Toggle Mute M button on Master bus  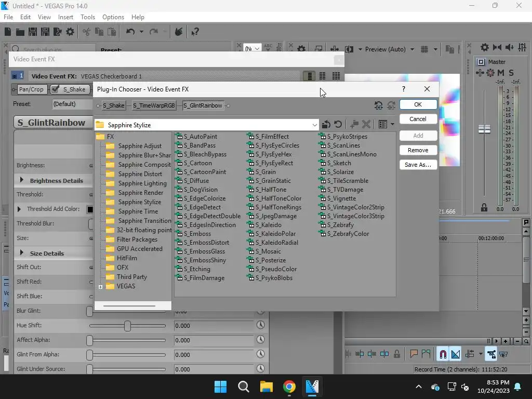(501, 73)
